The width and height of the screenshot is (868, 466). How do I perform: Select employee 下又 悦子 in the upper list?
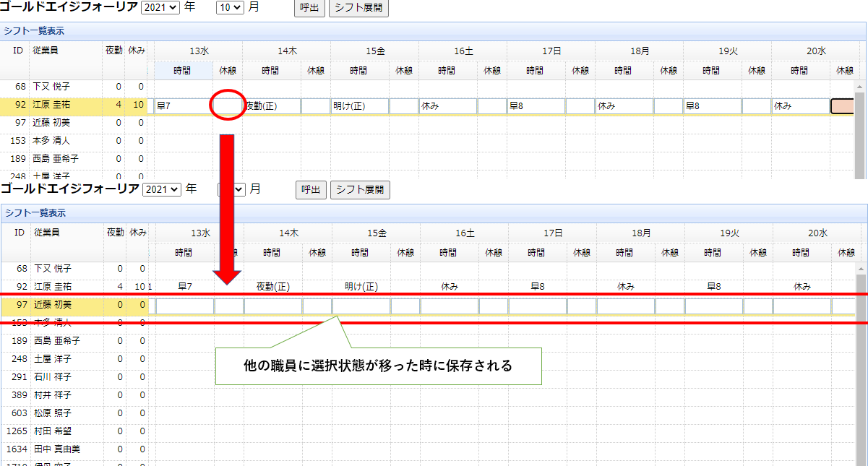(x=52, y=87)
